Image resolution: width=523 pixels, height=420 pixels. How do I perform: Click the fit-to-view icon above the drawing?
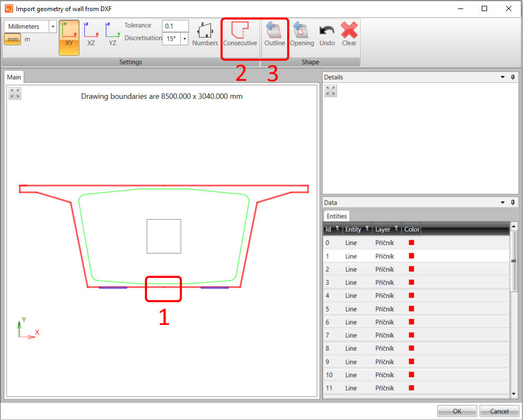pos(15,94)
